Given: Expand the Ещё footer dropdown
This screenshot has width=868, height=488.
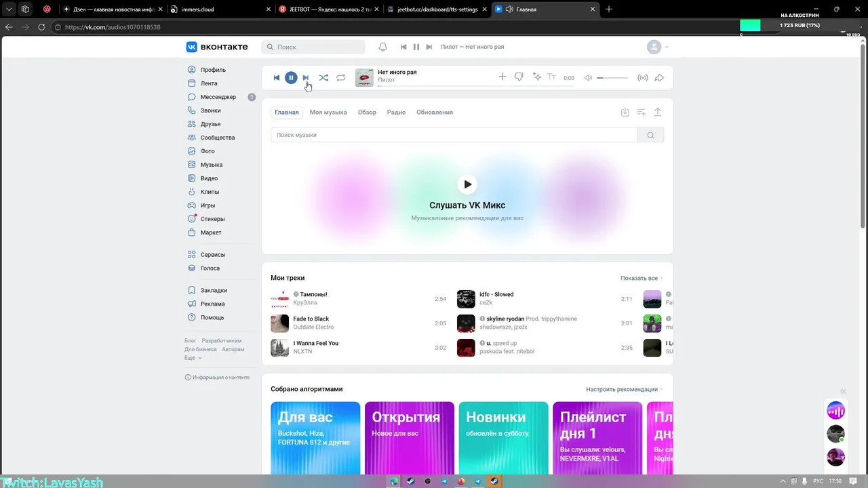Looking at the screenshot, I should click(193, 358).
